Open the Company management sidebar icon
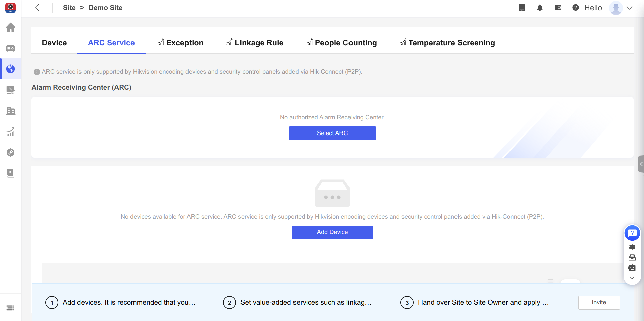 coord(11,111)
